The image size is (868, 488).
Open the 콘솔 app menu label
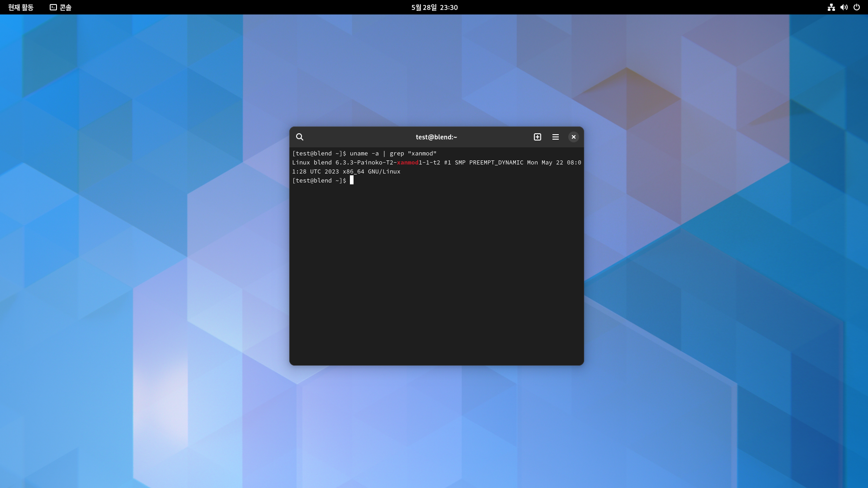pos(66,7)
